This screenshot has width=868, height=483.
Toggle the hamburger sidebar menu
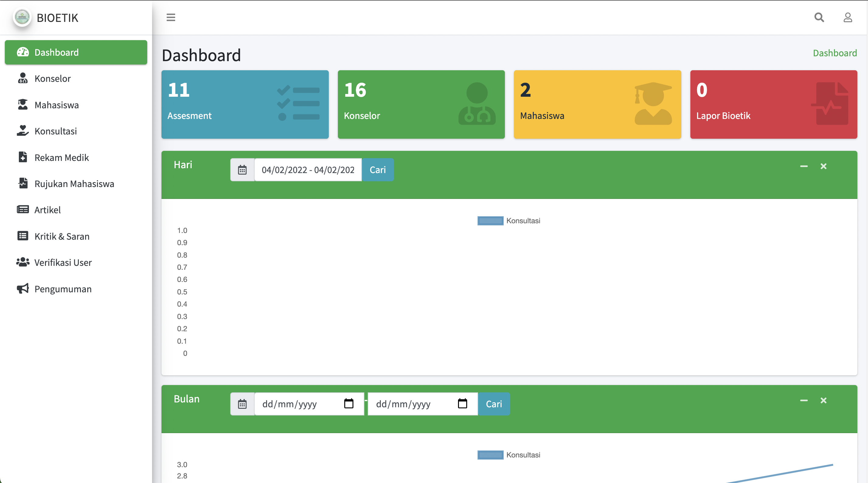pos(171,18)
